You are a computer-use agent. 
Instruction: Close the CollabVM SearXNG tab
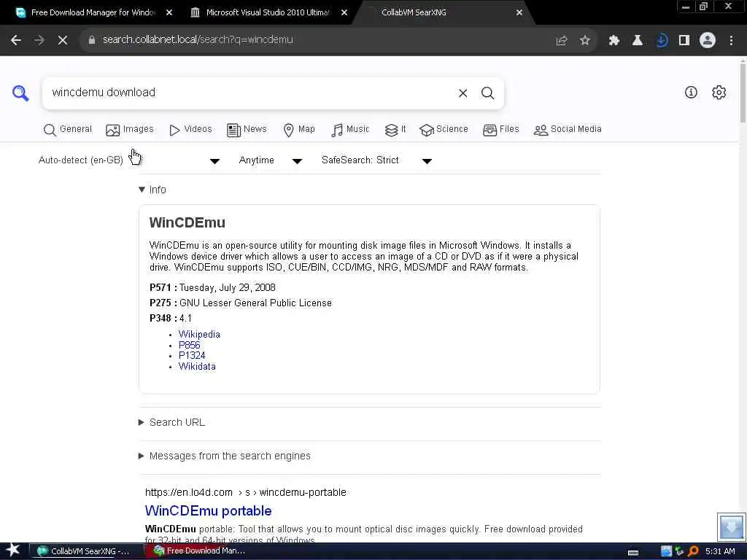[519, 13]
